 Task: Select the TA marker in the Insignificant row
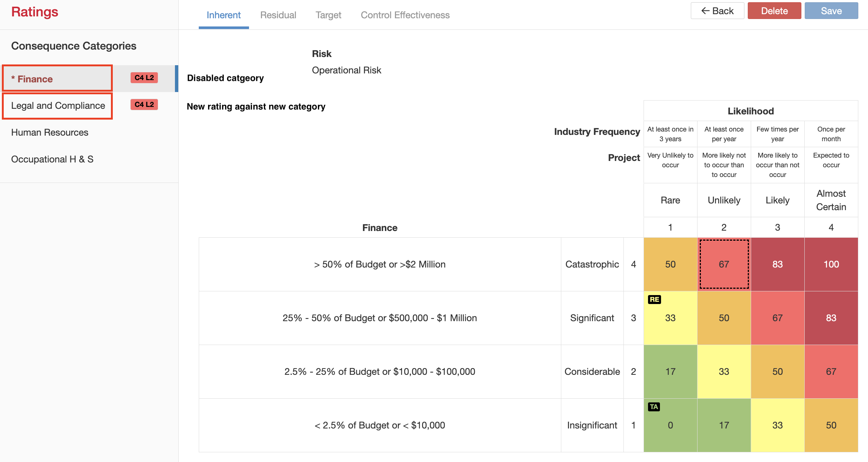[x=654, y=407]
